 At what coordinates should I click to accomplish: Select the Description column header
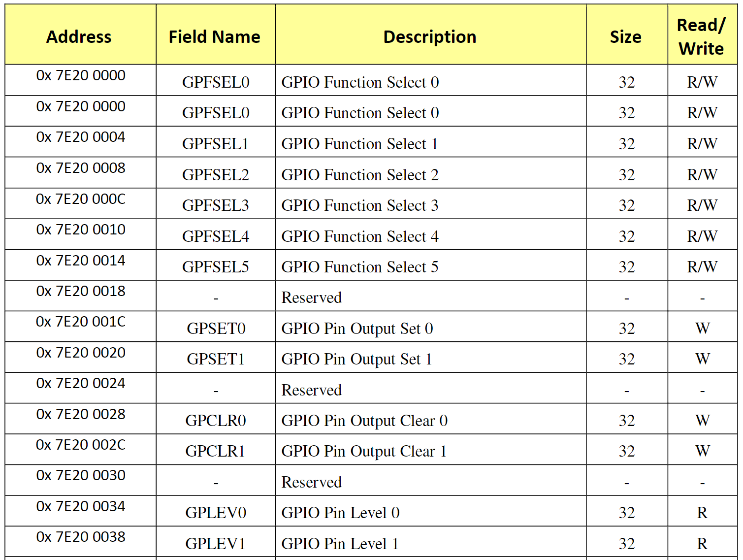[430, 37]
